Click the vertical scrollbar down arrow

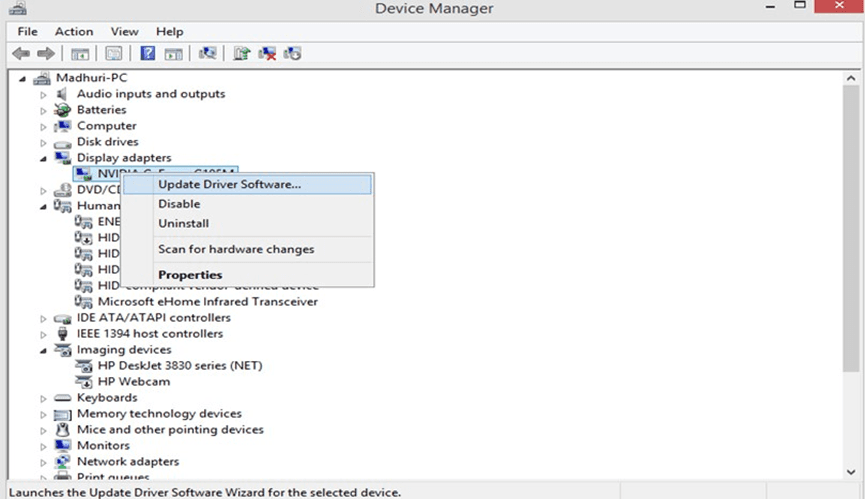pos(851,471)
